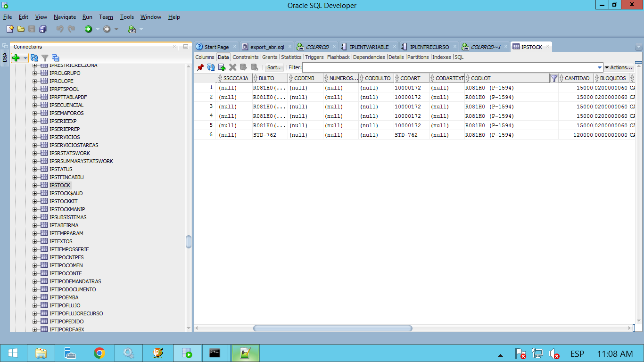
Task: Select the STD-762 cell in BULTO column
Action: point(270,135)
